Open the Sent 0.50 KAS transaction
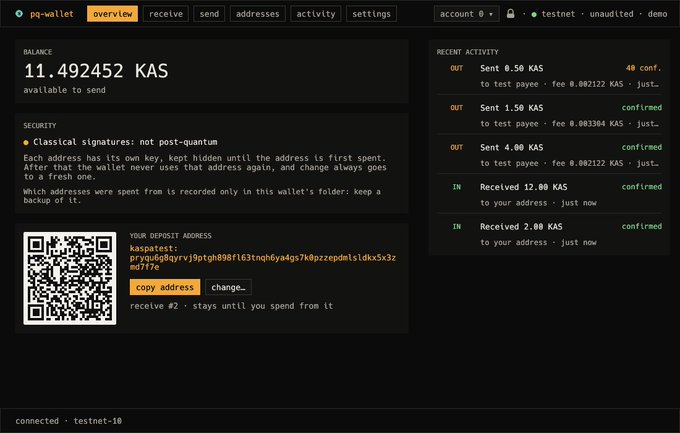The width and height of the screenshot is (680, 433). pos(549,76)
